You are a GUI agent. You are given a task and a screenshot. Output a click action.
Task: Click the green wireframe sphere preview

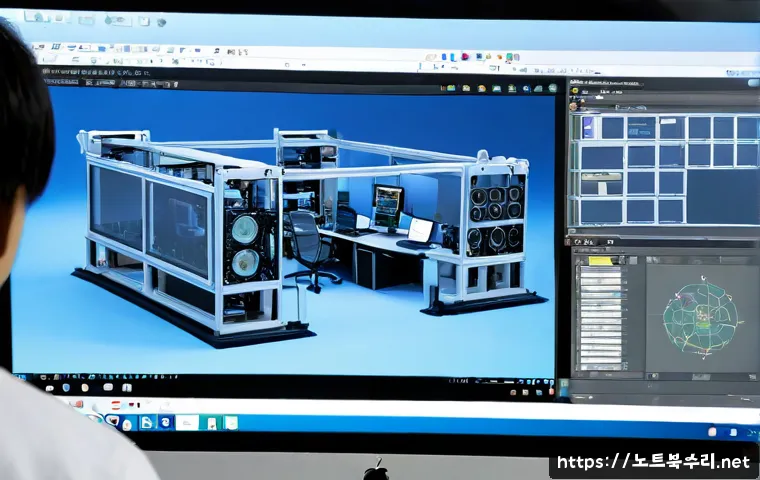pos(700,318)
